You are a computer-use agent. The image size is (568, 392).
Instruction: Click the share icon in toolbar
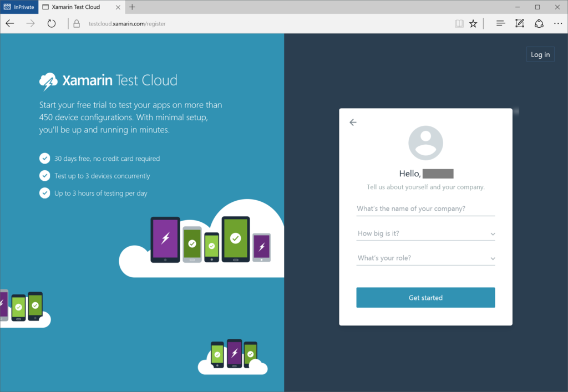[539, 23]
